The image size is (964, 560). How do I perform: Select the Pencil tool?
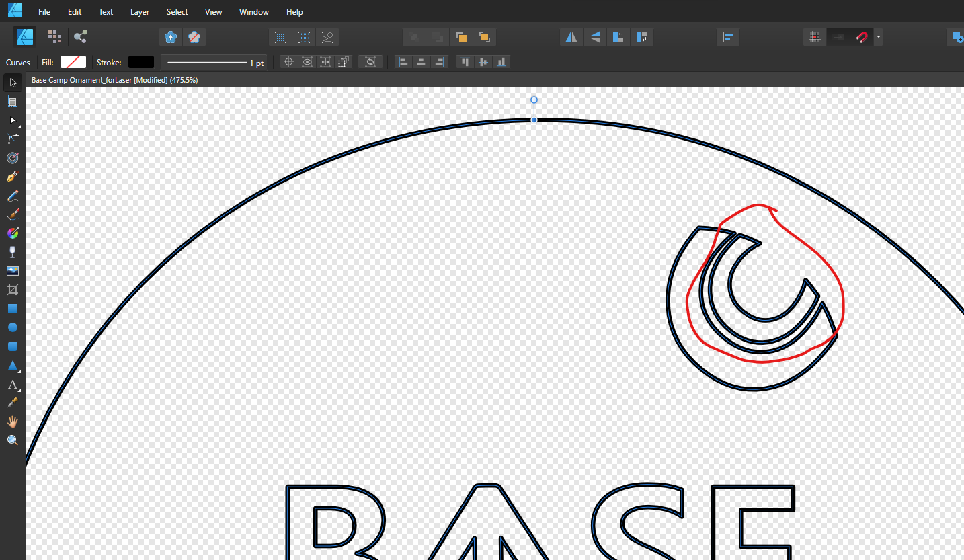pyautogui.click(x=12, y=196)
